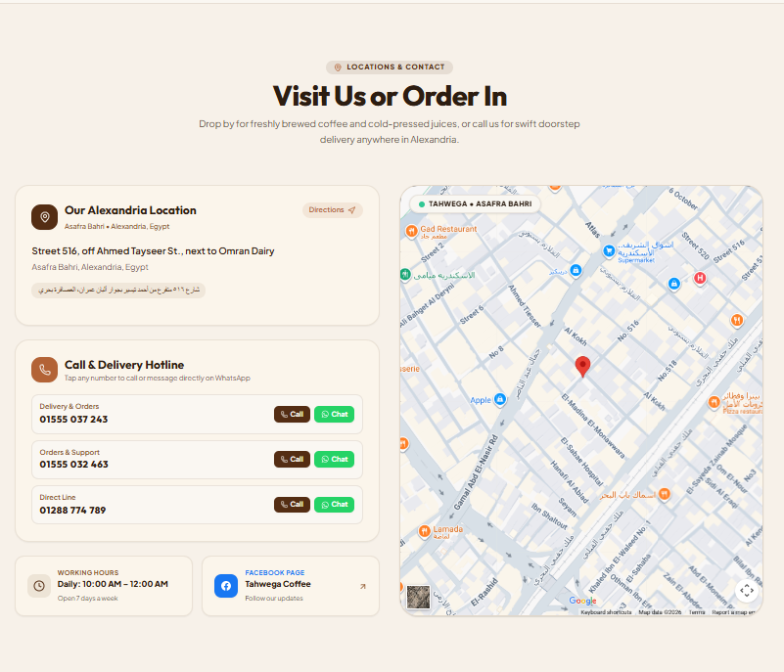This screenshot has height=672, width=784.
Task: Click the Tahwega Asafra Bahri map badge
Action: [x=475, y=203]
